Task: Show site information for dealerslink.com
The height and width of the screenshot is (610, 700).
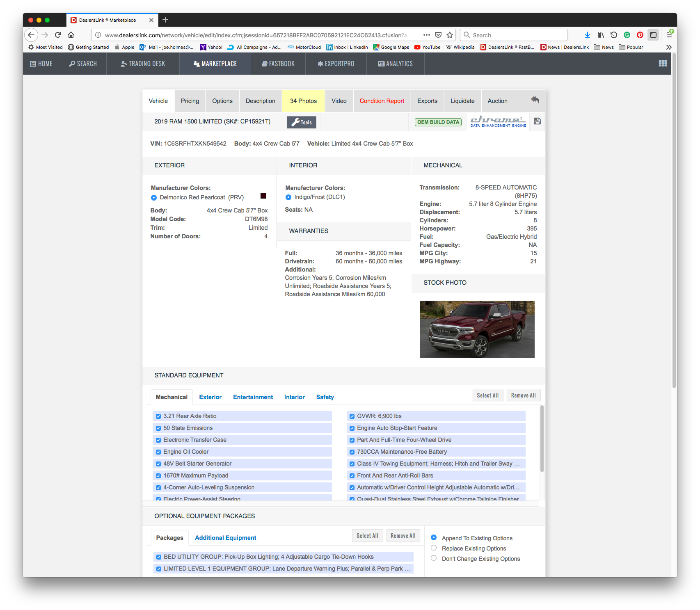Action: pos(98,35)
